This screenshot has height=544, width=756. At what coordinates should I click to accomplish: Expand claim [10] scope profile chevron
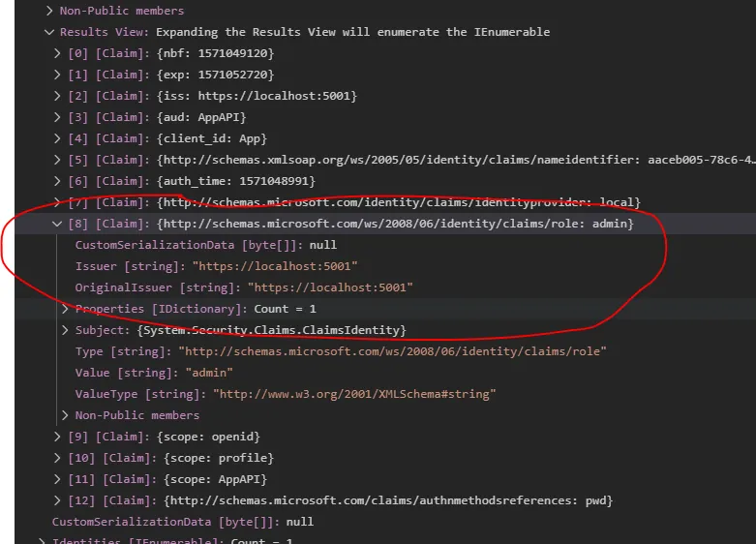57,458
